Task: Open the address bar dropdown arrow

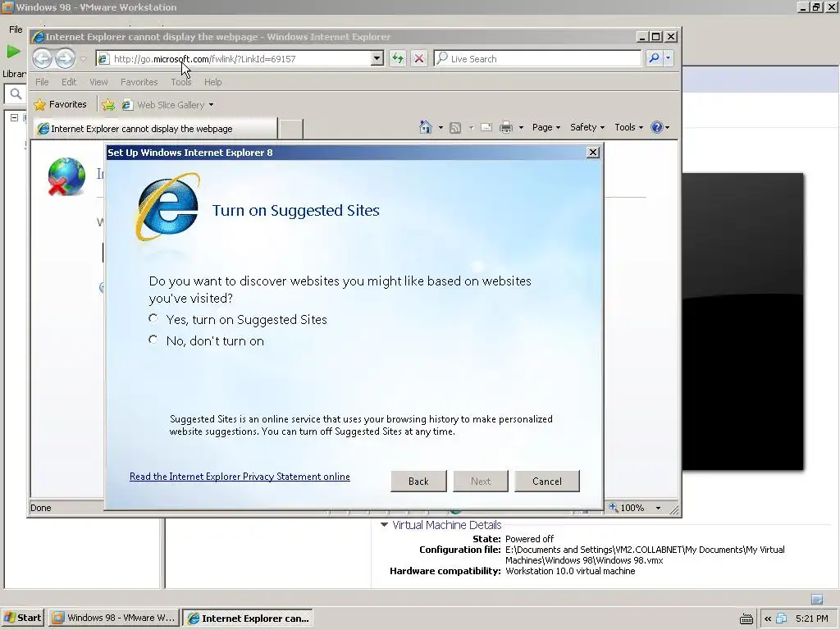Action: (x=377, y=58)
